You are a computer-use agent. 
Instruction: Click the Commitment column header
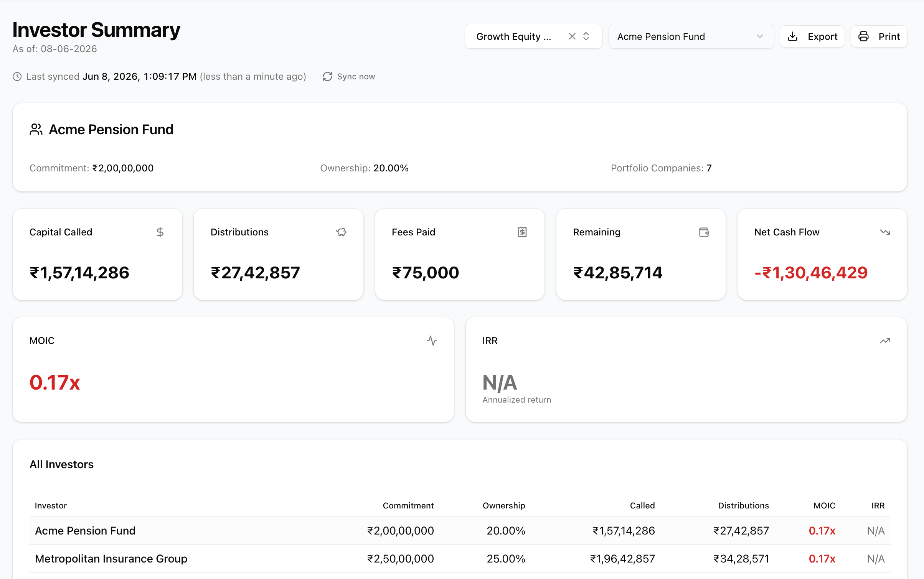point(408,505)
